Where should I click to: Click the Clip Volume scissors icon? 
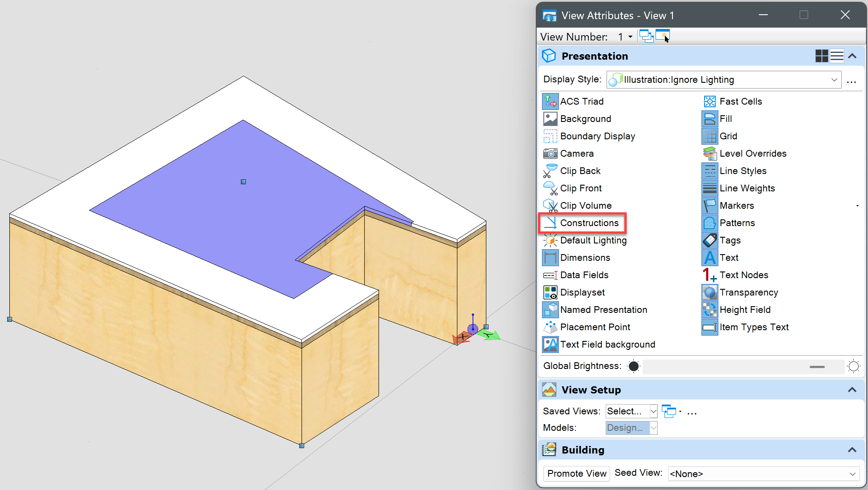point(550,206)
